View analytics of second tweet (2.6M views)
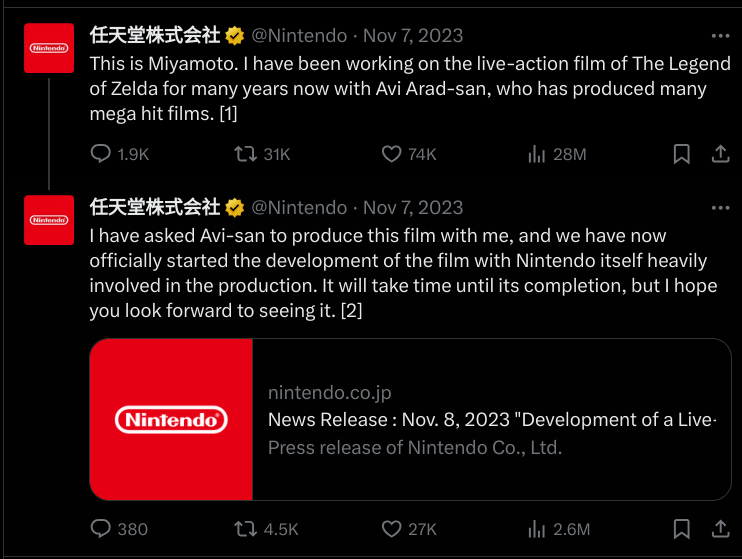This screenshot has height=559, width=742. 537,529
